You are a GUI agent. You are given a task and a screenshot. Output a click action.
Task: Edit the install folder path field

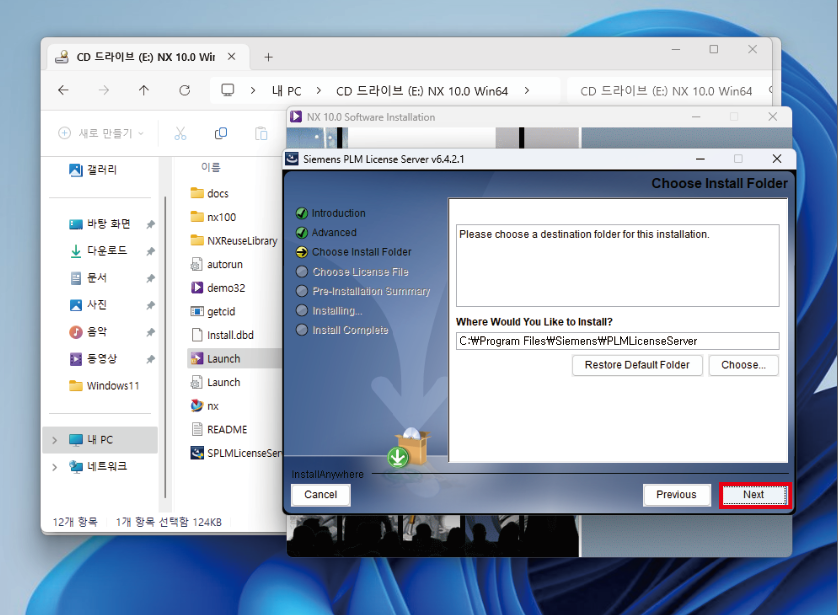[x=617, y=341]
